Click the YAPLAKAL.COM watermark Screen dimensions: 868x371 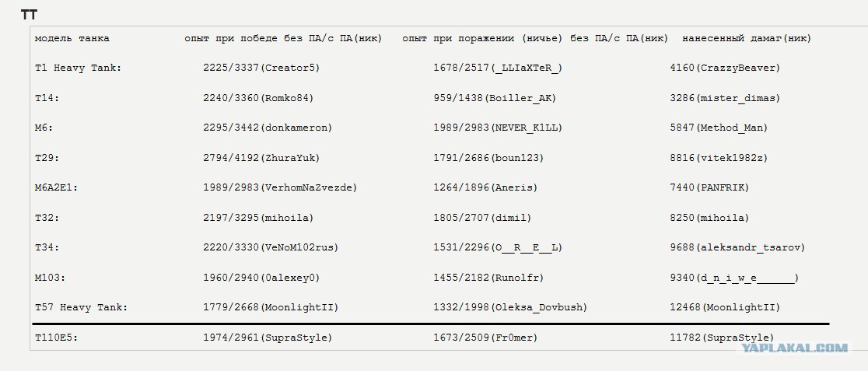(x=794, y=348)
